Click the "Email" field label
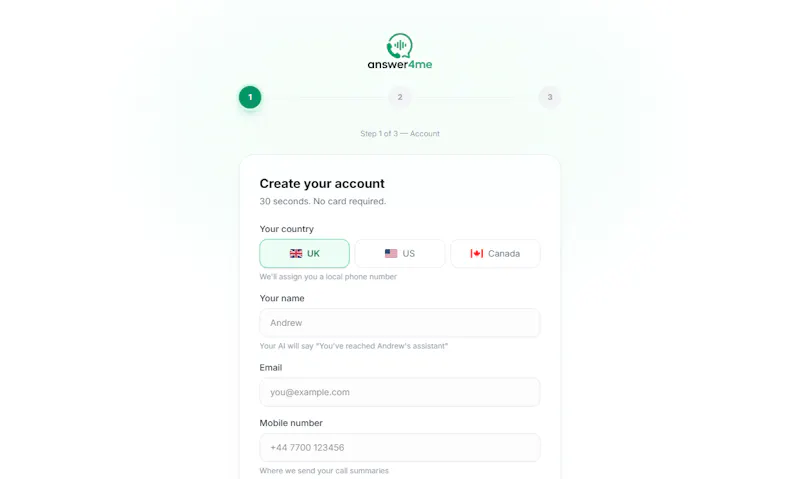 pyautogui.click(x=270, y=368)
